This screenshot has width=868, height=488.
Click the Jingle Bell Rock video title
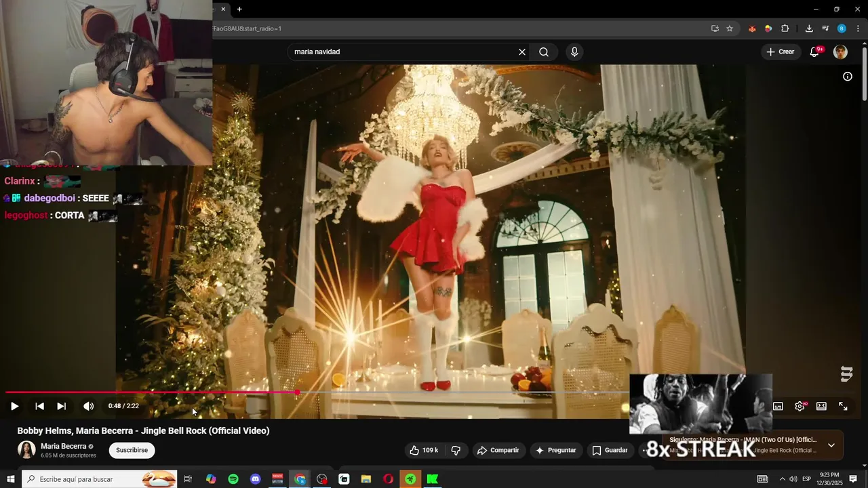pos(143,430)
